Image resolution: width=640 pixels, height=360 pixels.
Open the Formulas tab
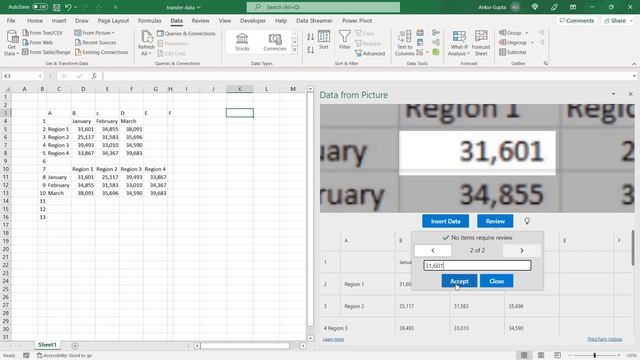click(x=149, y=20)
